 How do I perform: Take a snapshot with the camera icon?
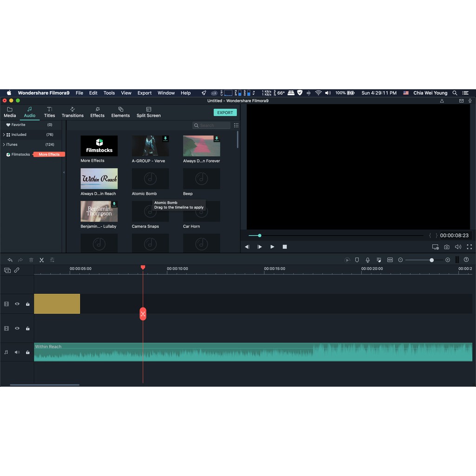click(x=447, y=247)
